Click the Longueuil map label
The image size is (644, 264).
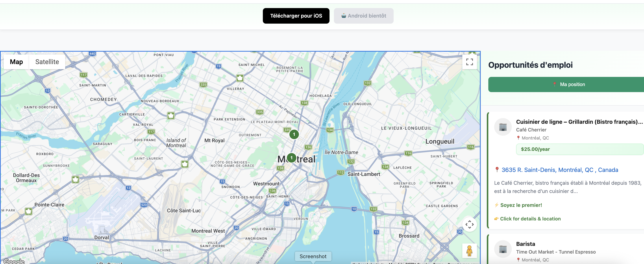tap(440, 142)
